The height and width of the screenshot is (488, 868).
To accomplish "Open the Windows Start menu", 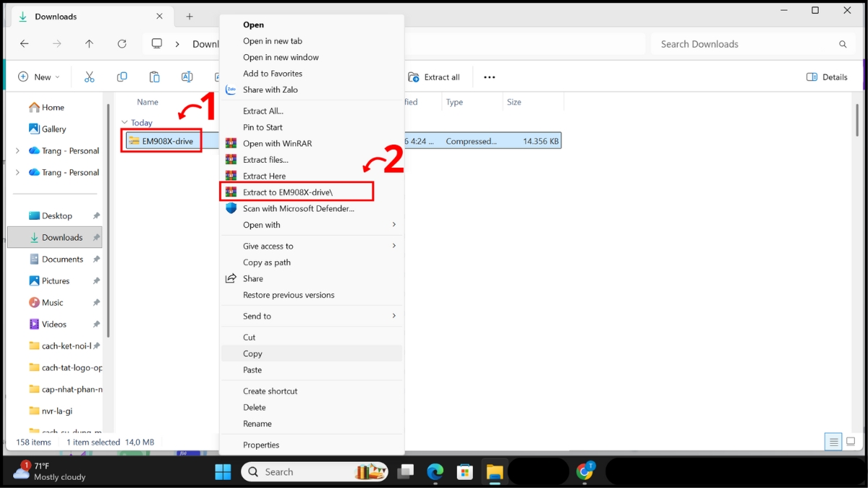I will 223,472.
